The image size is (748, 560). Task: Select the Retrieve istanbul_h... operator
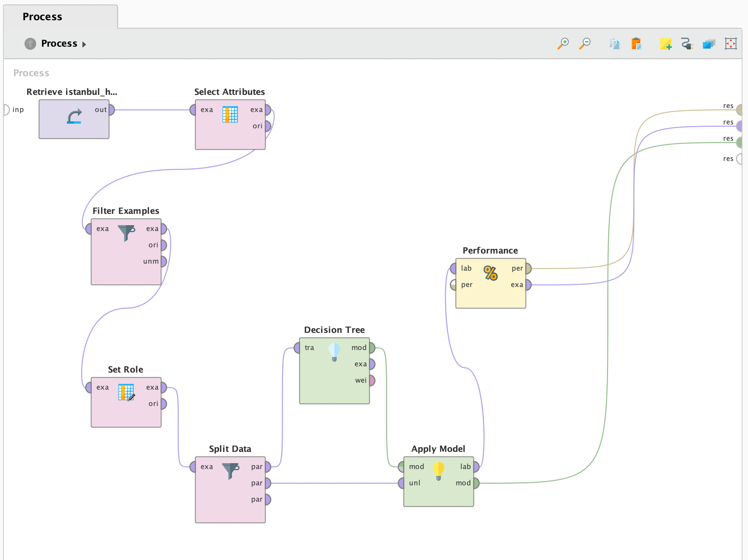74,119
